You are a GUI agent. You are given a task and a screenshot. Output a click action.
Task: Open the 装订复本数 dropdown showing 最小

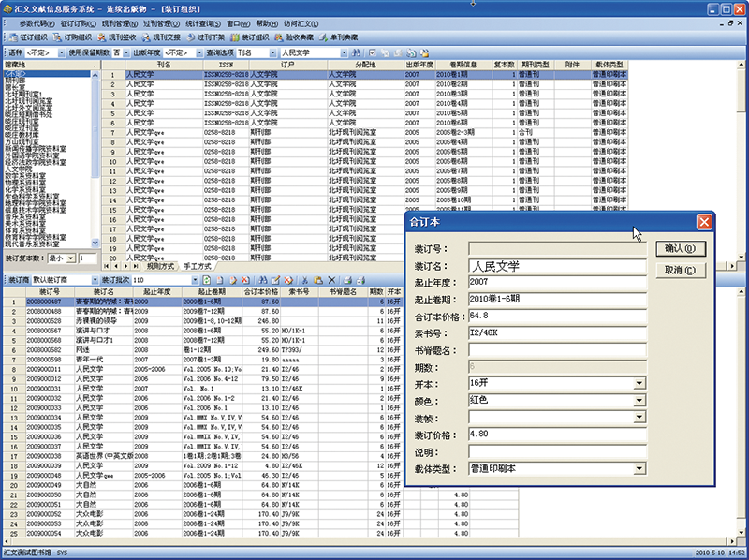click(x=71, y=258)
